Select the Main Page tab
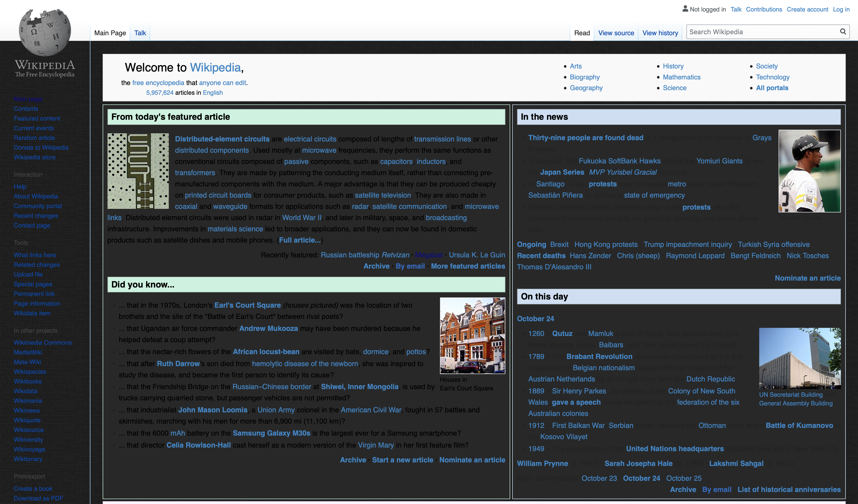Screen dimensions: 858x504 (x=110, y=33)
